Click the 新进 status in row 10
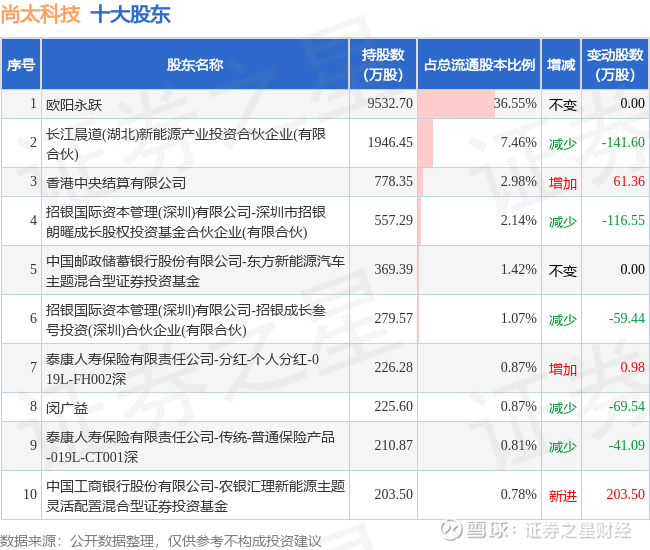The height and width of the screenshot is (550, 650). tap(563, 495)
